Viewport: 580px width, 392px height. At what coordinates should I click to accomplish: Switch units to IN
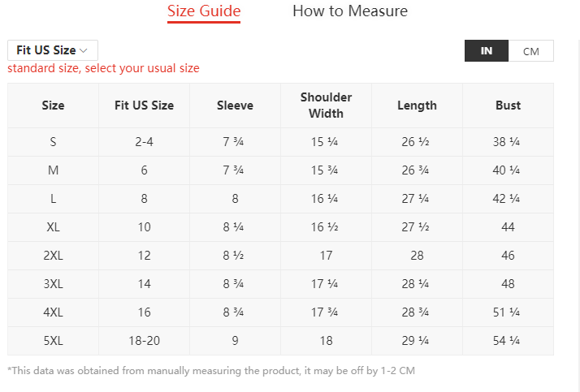(487, 51)
